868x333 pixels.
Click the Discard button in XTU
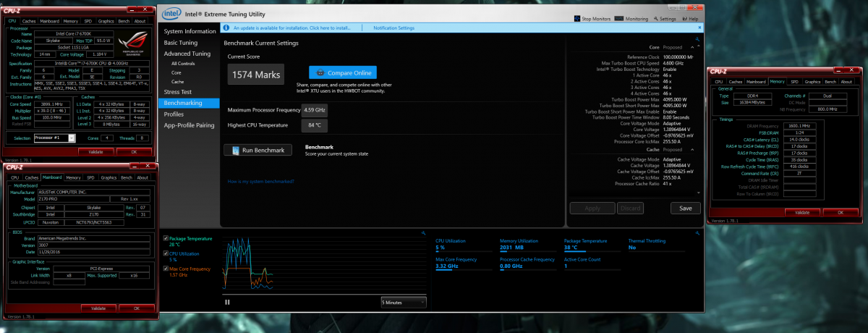pyautogui.click(x=631, y=208)
